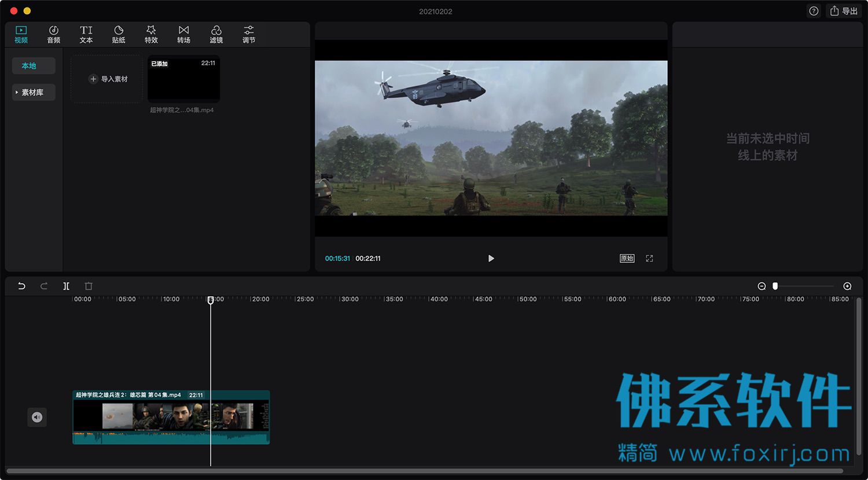This screenshot has height=480, width=868.
Task: Select the 本地 local media category
Action: 34,66
